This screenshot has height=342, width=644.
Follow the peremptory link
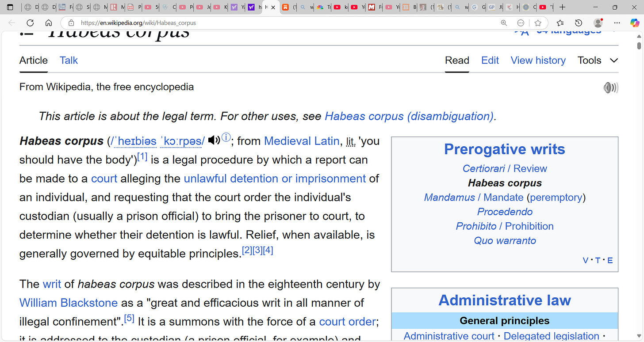(x=556, y=197)
